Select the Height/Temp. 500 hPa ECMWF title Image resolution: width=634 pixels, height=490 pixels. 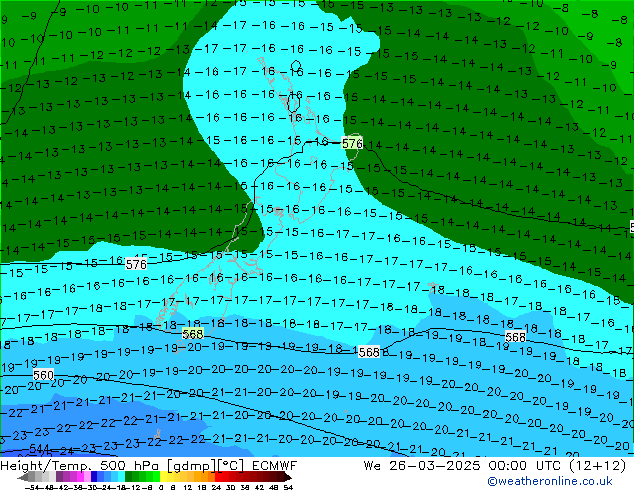[149, 466]
